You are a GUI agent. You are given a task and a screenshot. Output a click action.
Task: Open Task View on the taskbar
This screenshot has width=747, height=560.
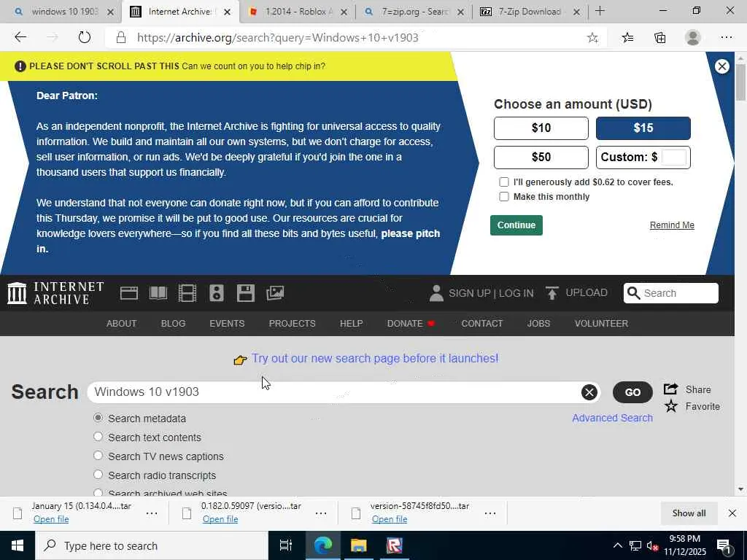point(286,545)
